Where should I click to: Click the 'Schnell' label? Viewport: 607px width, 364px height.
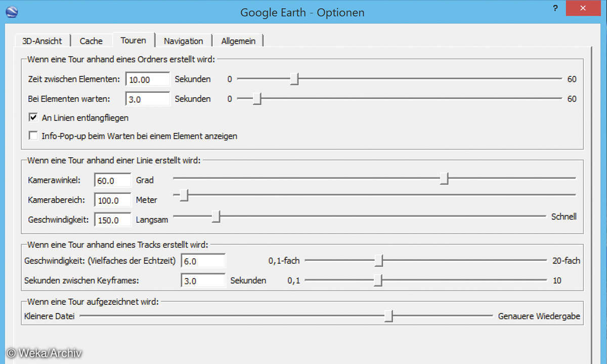point(564,216)
